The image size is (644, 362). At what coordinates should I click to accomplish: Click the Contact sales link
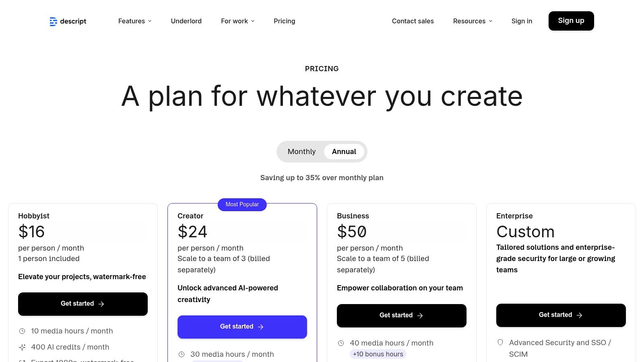pyautogui.click(x=413, y=21)
